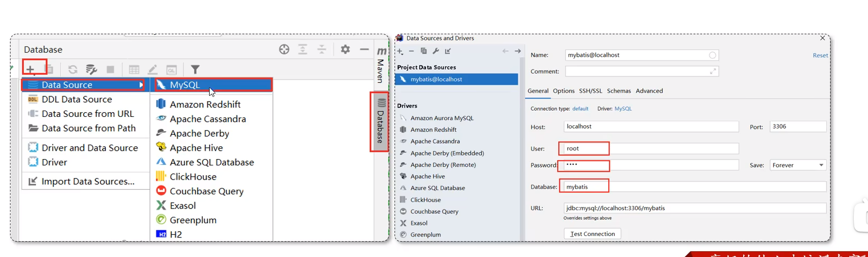Click the color circle in Name field
The width and height of the screenshot is (868, 257).
coord(713,55)
